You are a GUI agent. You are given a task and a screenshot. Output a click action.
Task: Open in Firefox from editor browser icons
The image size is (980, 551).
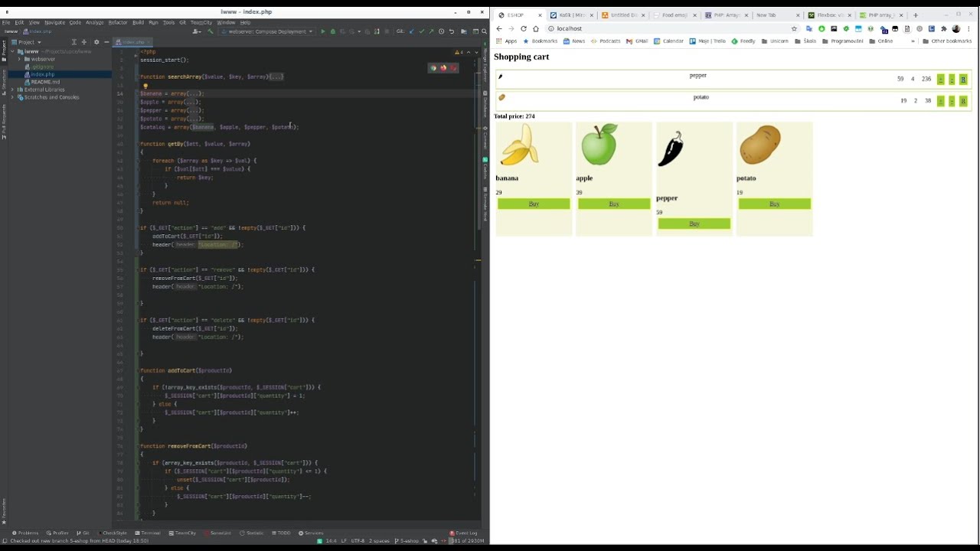coord(443,68)
